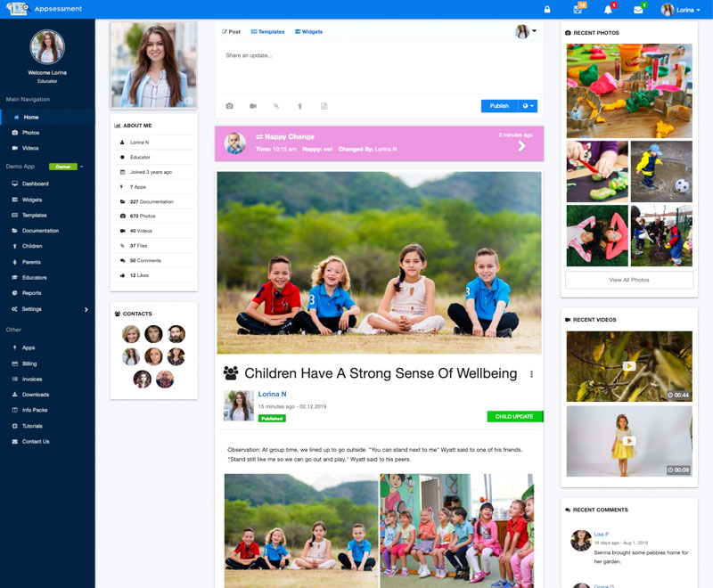
Task: Open the envelope messages icon
Action: [x=638, y=10]
